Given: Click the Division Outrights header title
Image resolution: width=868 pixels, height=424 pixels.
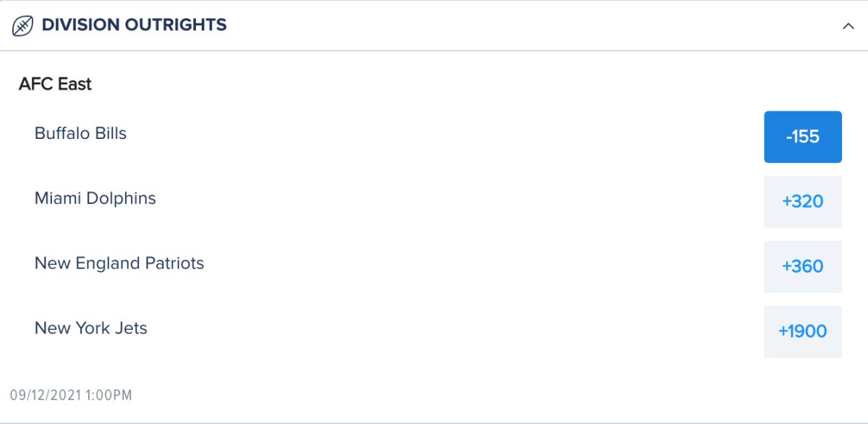Looking at the screenshot, I should (134, 25).
